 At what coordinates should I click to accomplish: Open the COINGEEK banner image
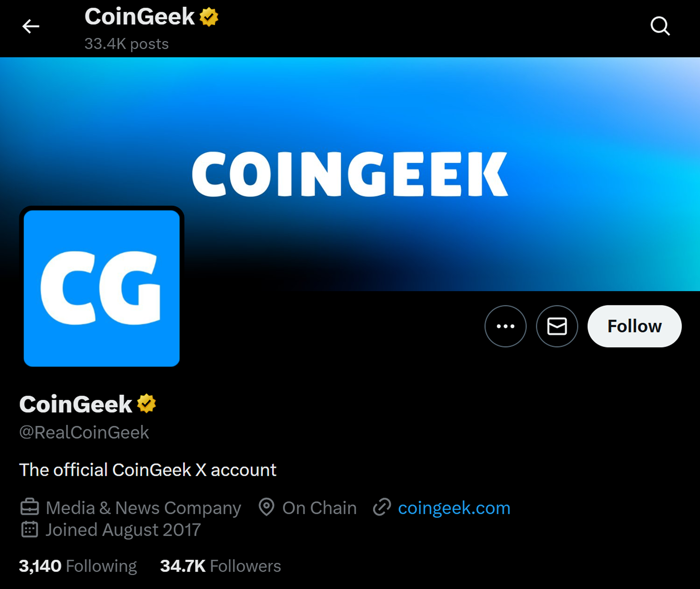tap(350, 174)
